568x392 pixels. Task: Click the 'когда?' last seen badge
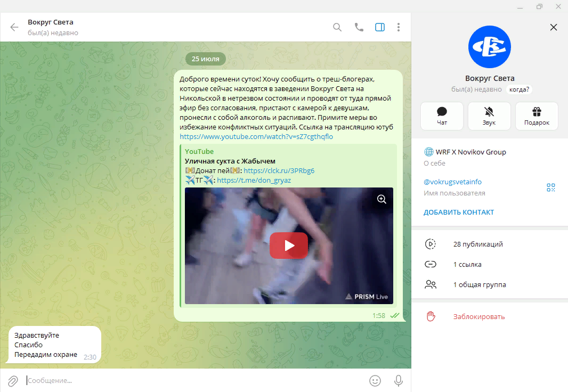point(519,89)
